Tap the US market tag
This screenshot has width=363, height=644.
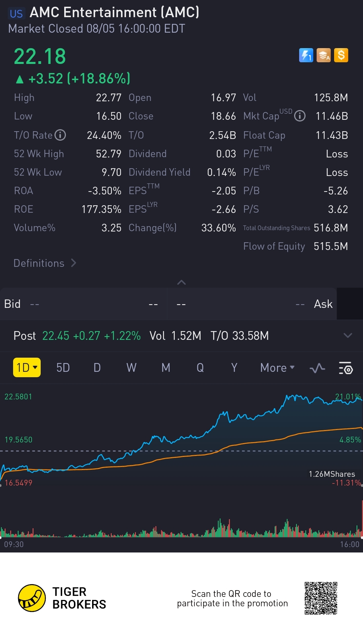(x=16, y=13)
